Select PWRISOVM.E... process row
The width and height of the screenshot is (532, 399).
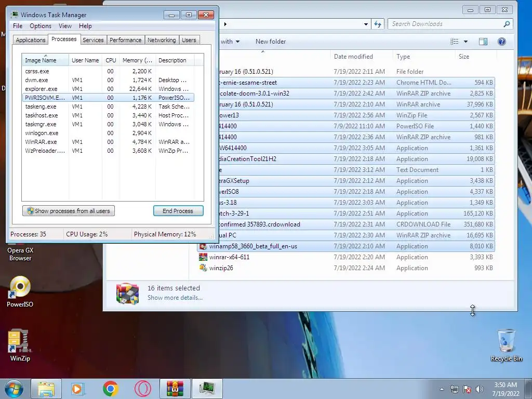108,98
